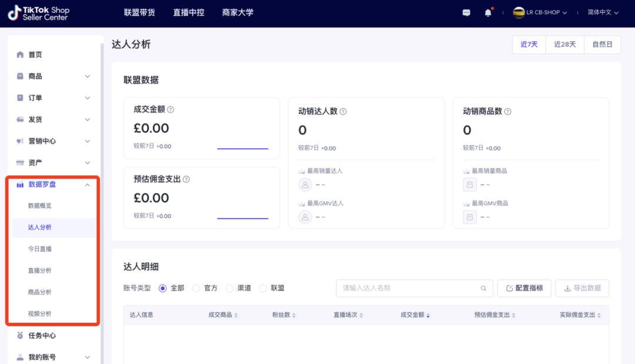Open 直播中控 in top navigation

pyautogui.click(x=189, y=12)
